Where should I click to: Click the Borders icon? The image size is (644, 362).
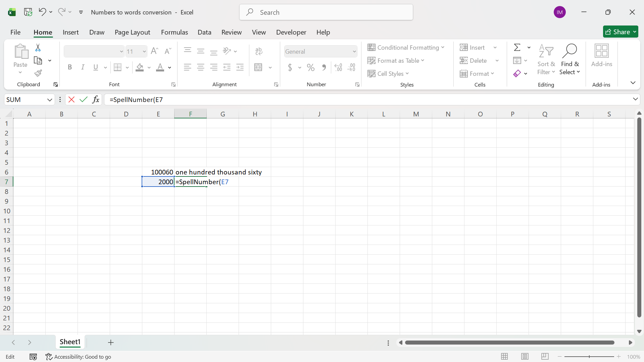pyautogui.click(x=117, y=67)
